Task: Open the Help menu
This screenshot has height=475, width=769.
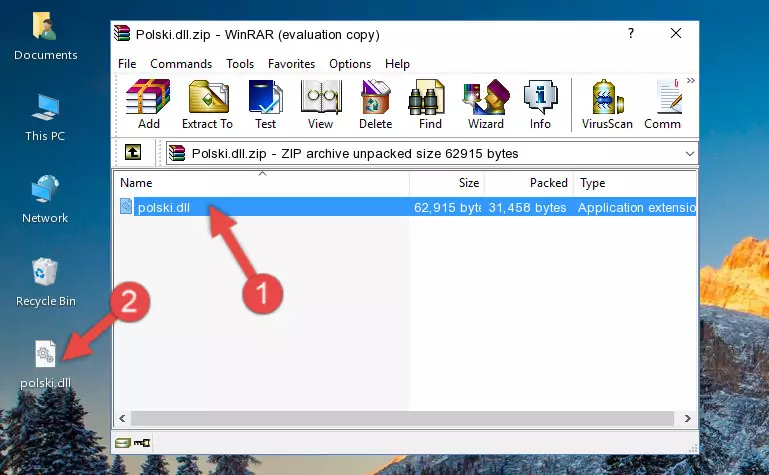Action: coord(397,64)
